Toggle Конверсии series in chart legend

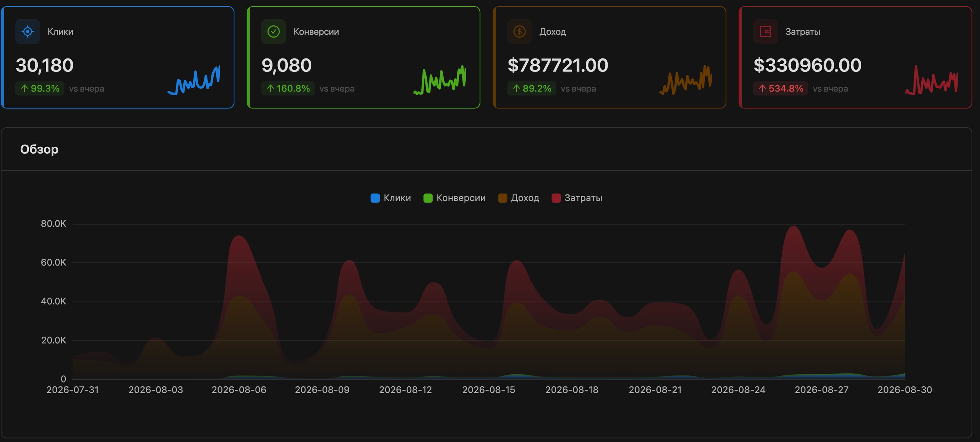coord(454,198)
